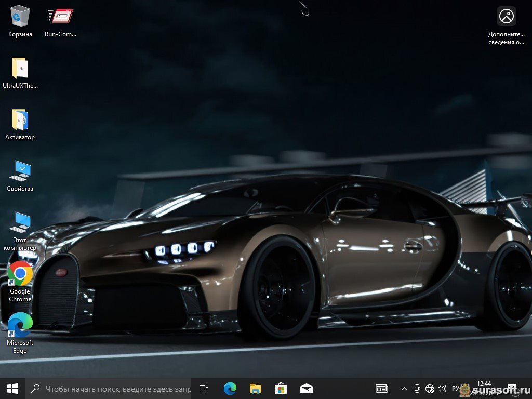Select the Активатор folder icon
Viewport: 532px width, 399px height.
coord(20,125)
